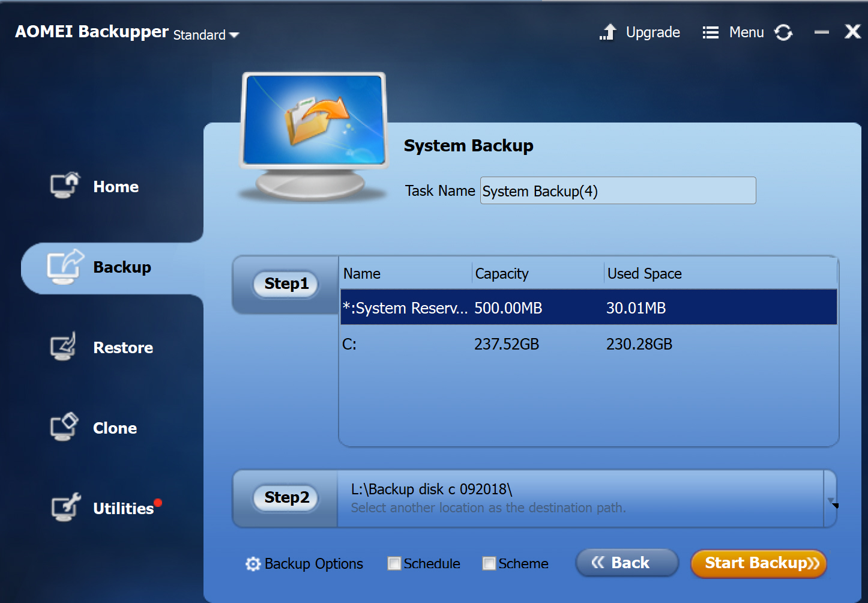The width and height of the screenshot is (868, 603).
Task: Close the AOMEI Backupper window
Action: (x=852, y=31)
